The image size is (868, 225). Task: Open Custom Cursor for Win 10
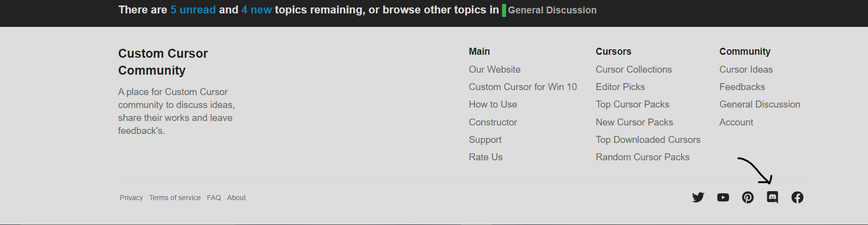coord(522,87)
